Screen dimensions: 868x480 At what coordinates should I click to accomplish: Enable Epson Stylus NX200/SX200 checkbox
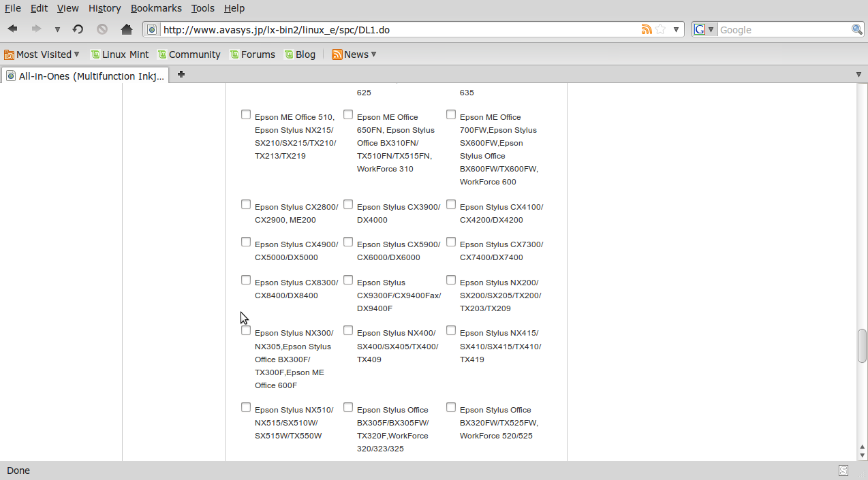click(x=451, y=280)
